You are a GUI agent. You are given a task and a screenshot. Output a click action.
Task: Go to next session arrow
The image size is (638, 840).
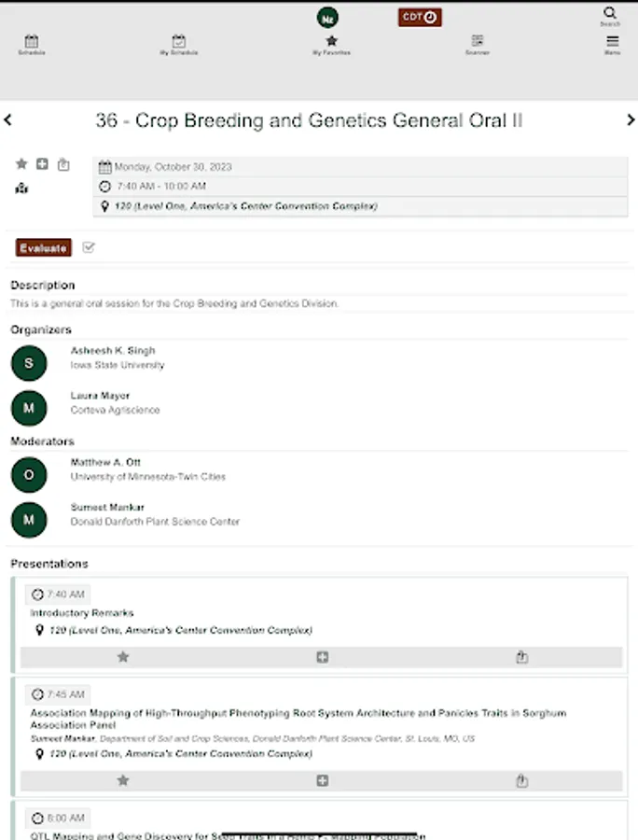[631, 120]
